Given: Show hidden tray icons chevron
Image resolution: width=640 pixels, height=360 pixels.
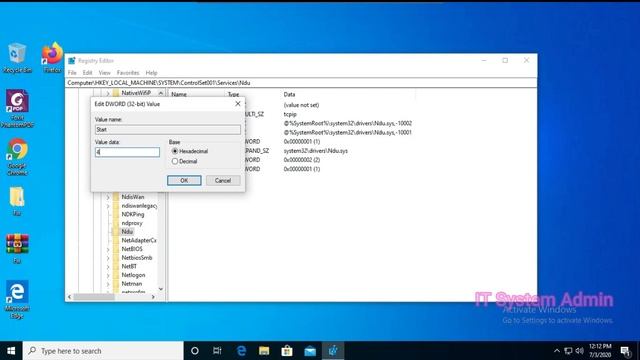Looking at the screenshot, I should coord(557,351).
